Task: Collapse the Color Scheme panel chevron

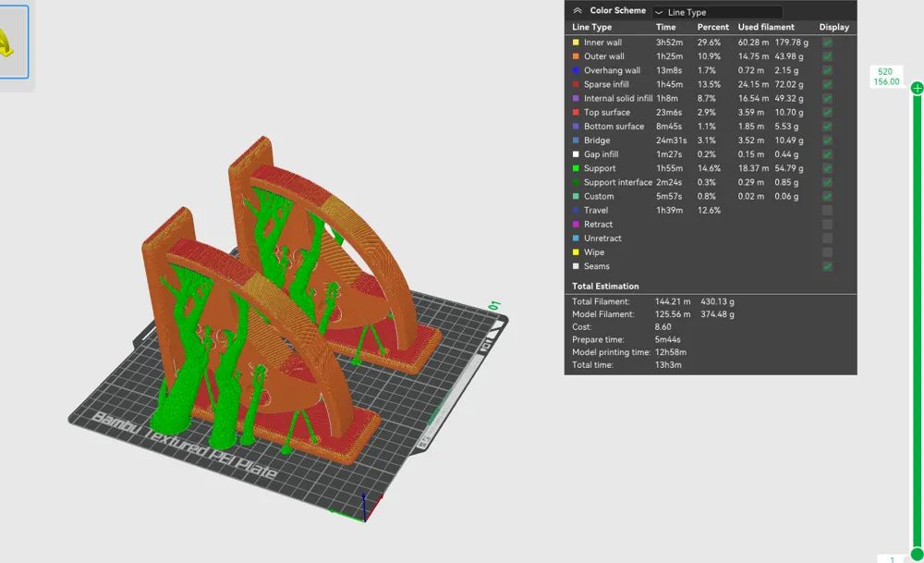Action: pos(577,10)
